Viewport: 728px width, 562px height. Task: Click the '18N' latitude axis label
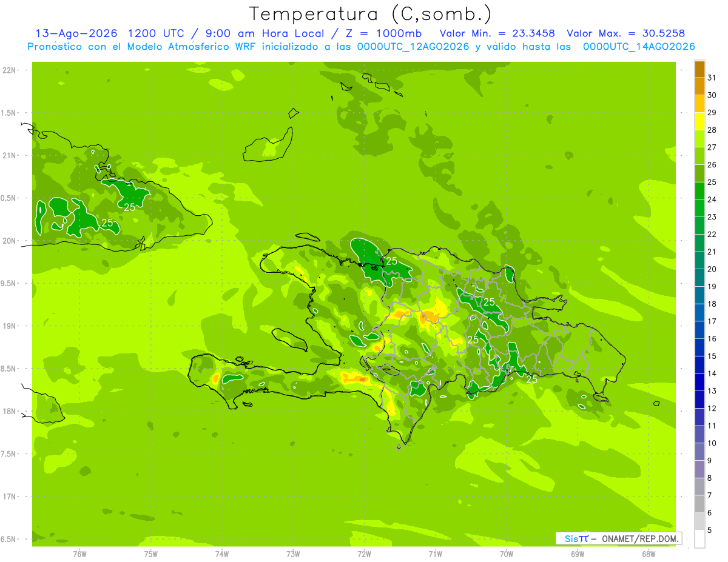pyautogui.click(x=9, y=411)
